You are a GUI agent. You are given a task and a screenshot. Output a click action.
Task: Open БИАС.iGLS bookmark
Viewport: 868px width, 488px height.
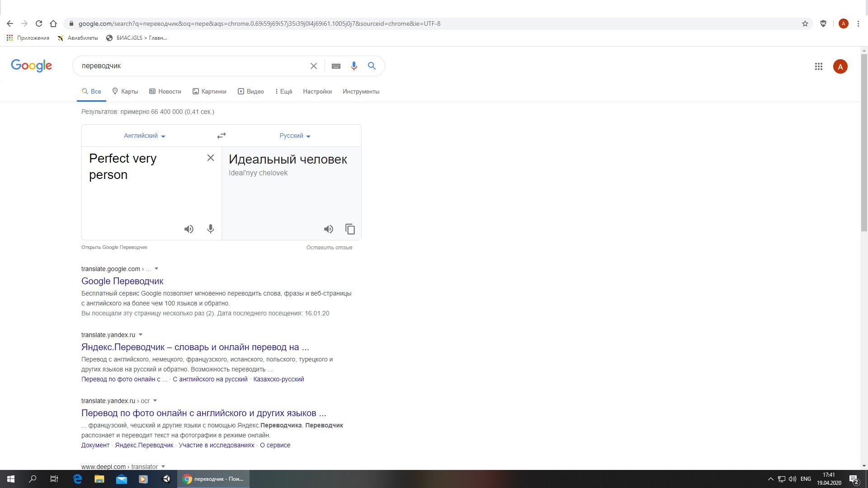coord(137,38)
